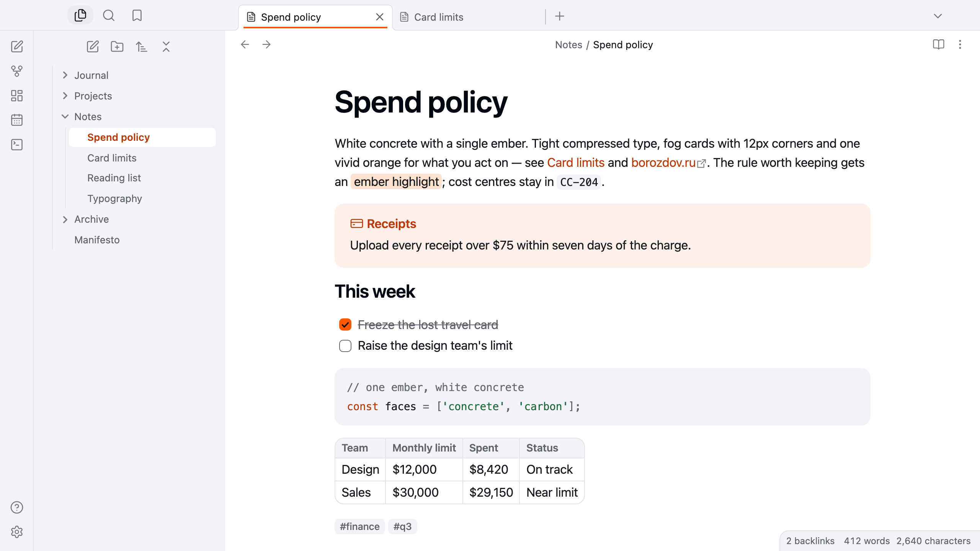Open the Typography note
The height and width of the screenshot is (551, 980).
point(142,199)
